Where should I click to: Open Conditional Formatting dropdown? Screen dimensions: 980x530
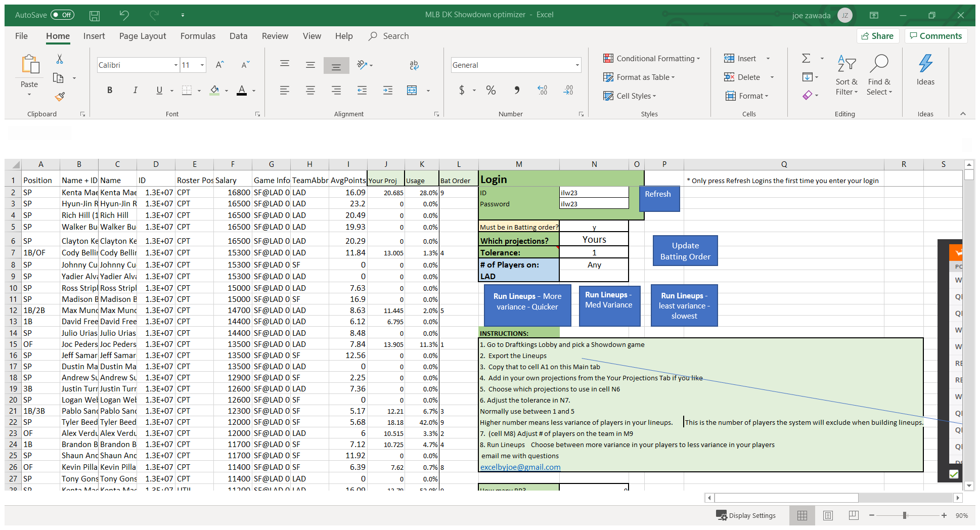652,59
